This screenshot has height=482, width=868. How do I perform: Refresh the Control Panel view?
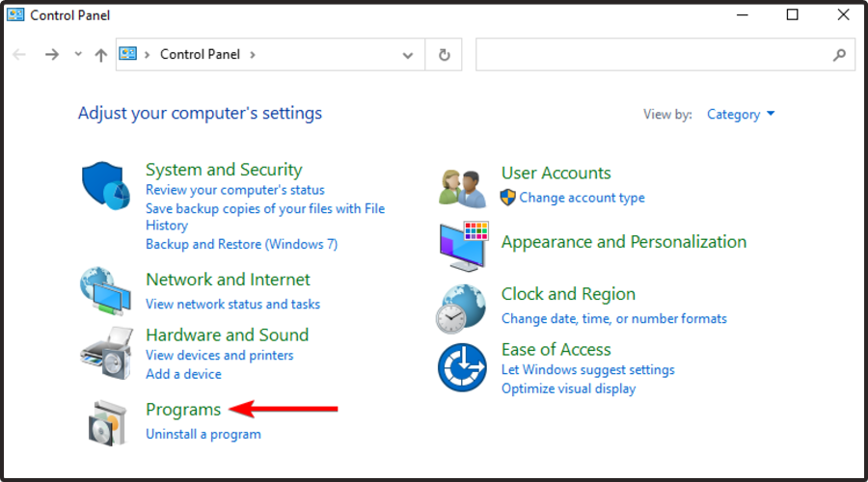tap(444, 55)
